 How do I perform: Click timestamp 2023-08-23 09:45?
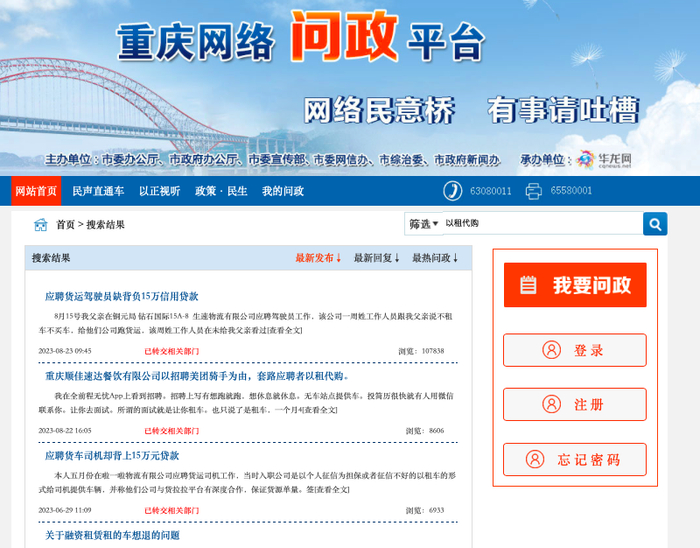pos(65,351)
